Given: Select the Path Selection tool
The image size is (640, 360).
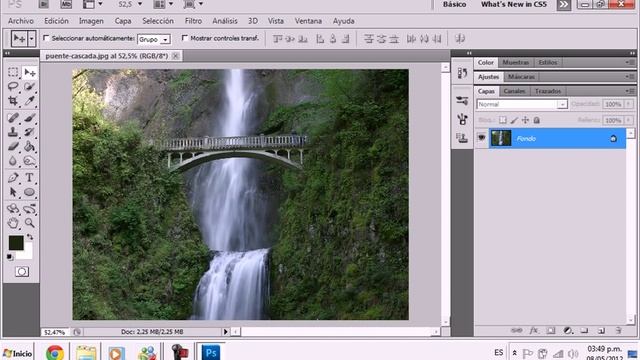Looking at the screenshot, I should pyautogui.click(x=13, y=192).
